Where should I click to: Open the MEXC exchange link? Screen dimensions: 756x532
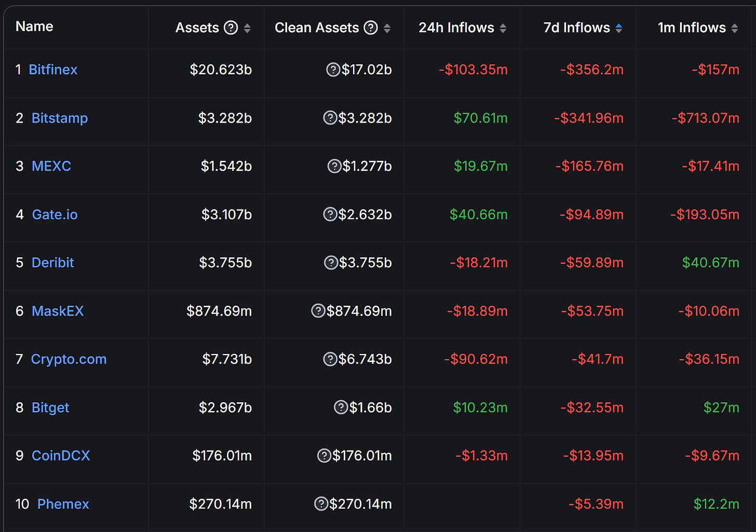pyautogui.click(x=51, y=166)
